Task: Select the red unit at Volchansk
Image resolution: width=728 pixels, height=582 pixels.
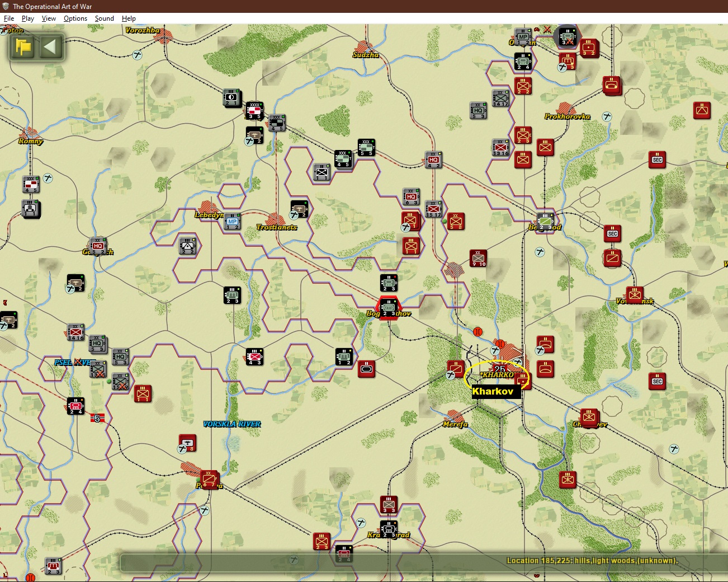Action: 635,295
